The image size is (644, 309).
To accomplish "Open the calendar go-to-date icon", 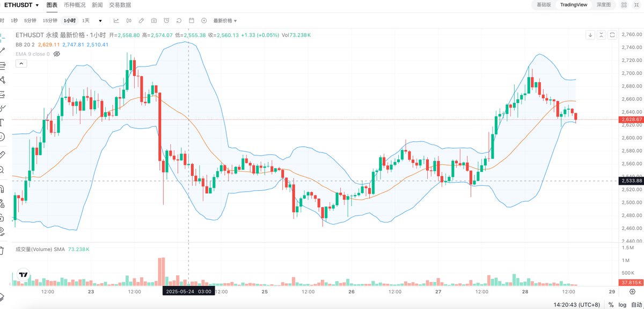I will click(x=191, y=20).
